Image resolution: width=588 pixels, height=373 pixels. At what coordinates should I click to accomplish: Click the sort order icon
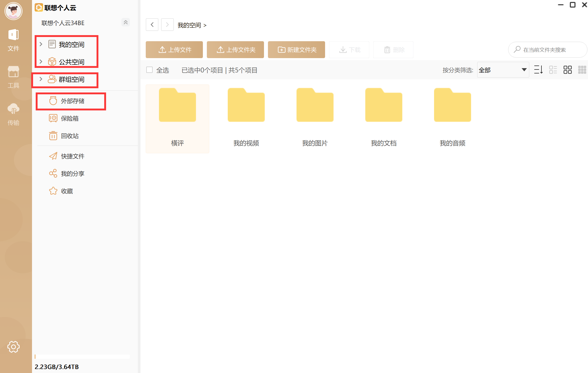(538, 70)
